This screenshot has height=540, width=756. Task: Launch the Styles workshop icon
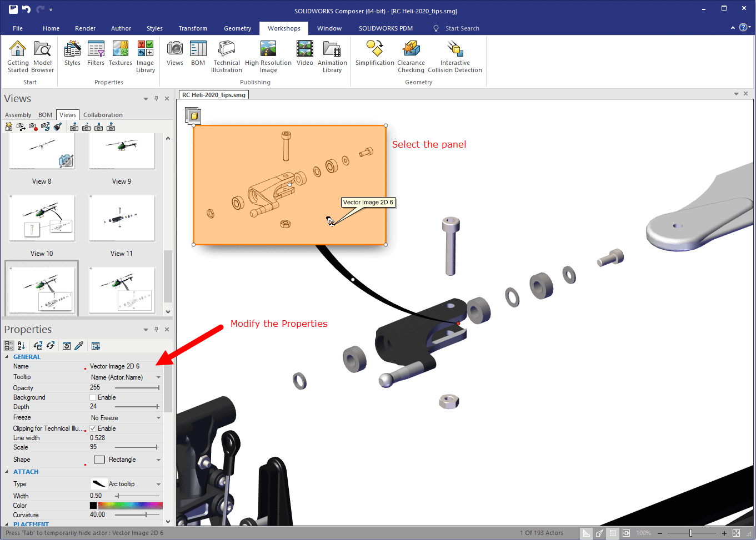click(72, 53)
